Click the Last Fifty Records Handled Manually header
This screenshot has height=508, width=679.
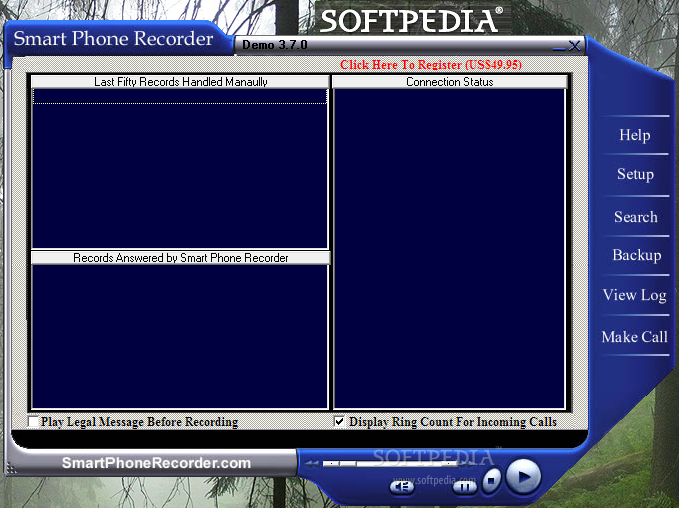[181, 82]
